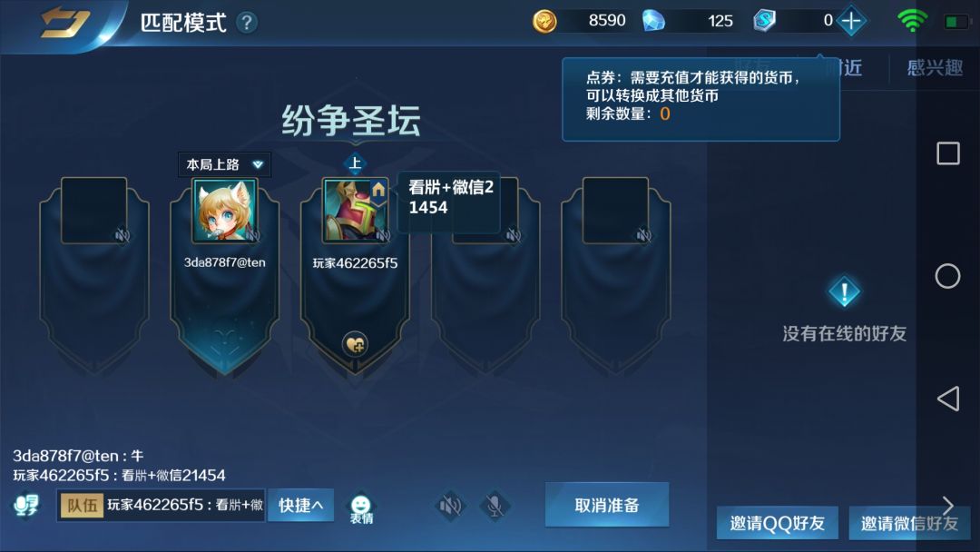Tap the fox-girl player avatar

coord(224,211)
